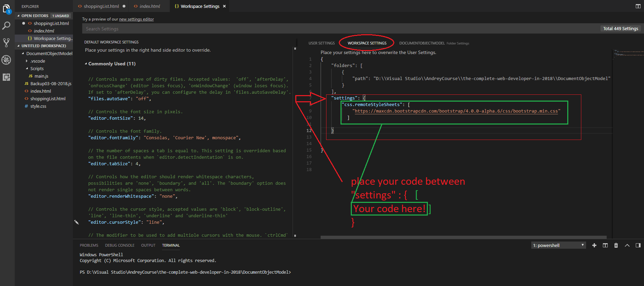Switch to the User Settings tab
This screenshot has width=644, height=286.
pyautogui.click(x=321, y=43)
